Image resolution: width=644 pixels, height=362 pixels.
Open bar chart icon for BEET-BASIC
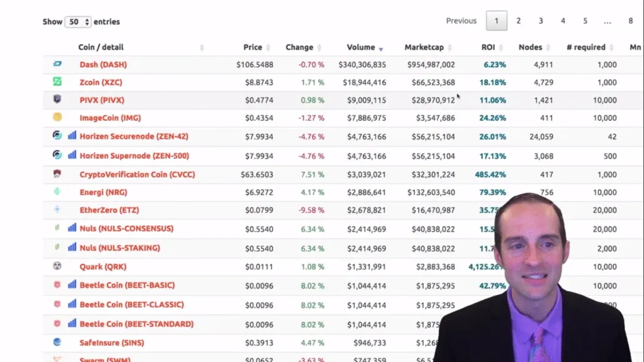click(72, 284)
